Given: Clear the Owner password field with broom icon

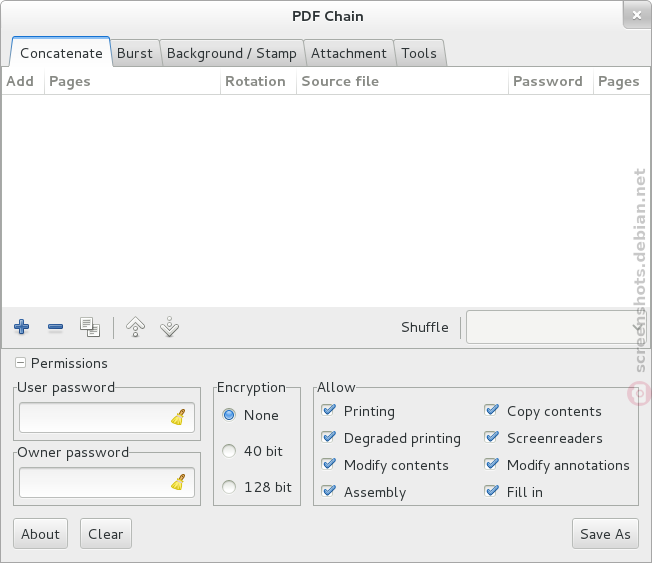Looking at the screenshot, I should 178,482.
